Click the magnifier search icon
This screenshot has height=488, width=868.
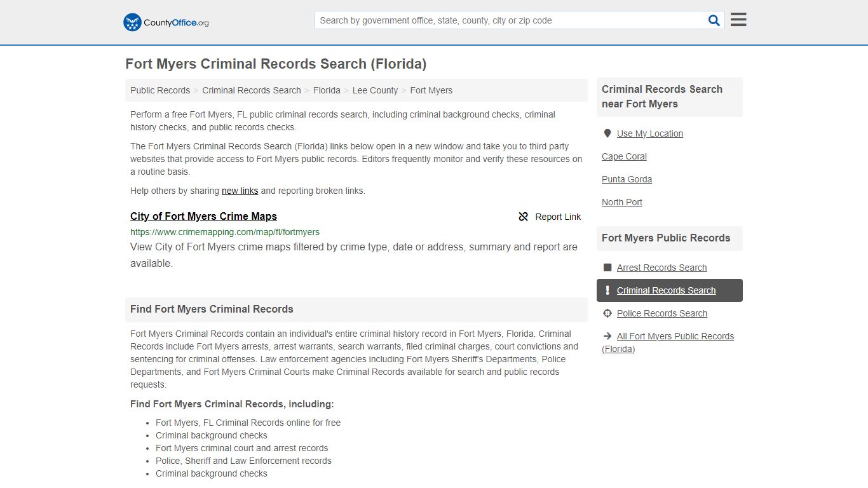[714, 20]
